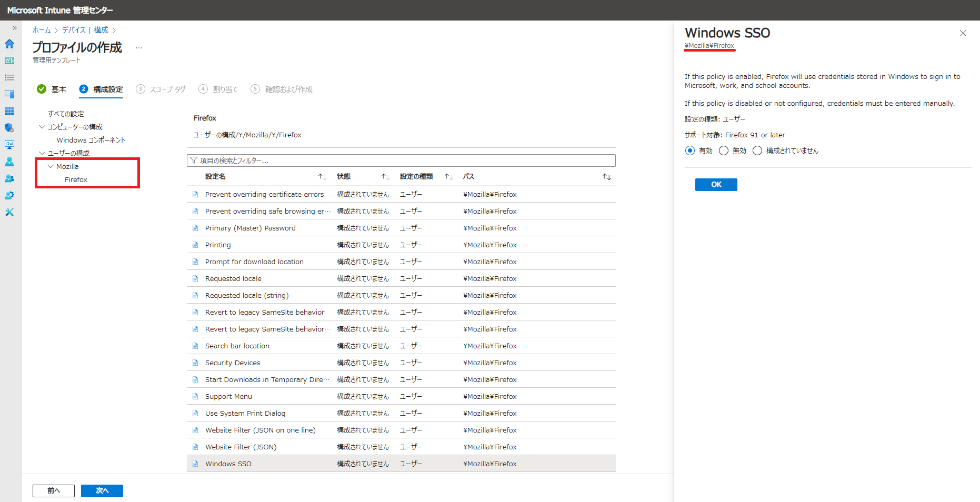Screen dimensions: 980x502
Task: Select Firefox in the settings tree
Action: (x=76, y=179)
